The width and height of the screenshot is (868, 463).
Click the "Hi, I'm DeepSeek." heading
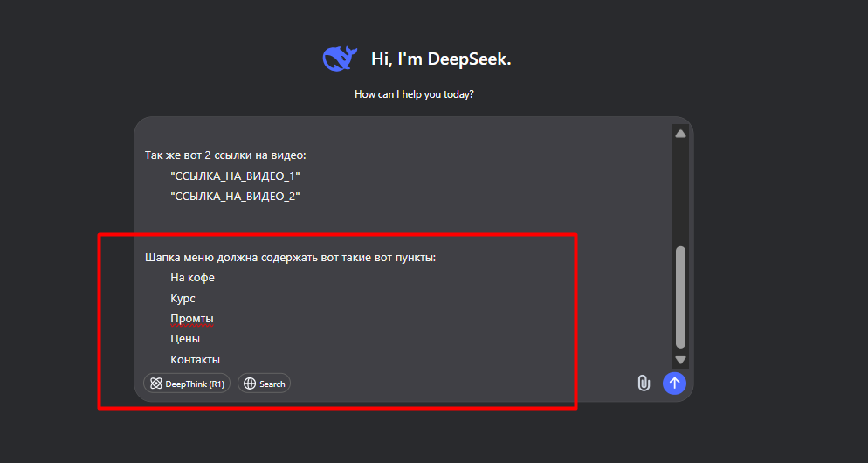pyautogui.click(x=441, y=59)
